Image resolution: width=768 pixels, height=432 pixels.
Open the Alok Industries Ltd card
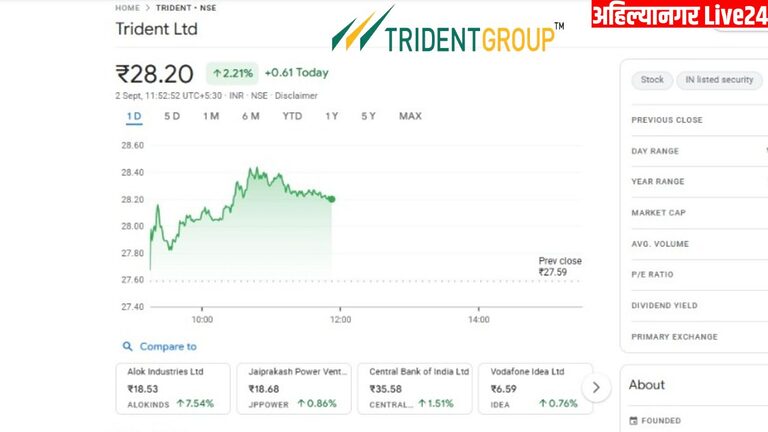[173, 388]
